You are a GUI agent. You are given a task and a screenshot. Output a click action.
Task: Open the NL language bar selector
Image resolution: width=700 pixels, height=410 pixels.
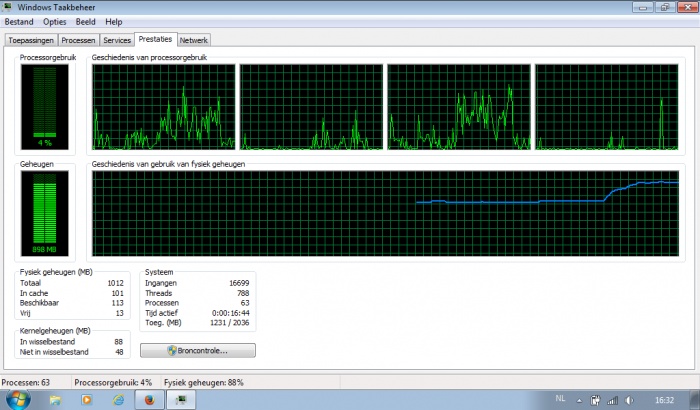pyautogui.click(x=560, y=398)
